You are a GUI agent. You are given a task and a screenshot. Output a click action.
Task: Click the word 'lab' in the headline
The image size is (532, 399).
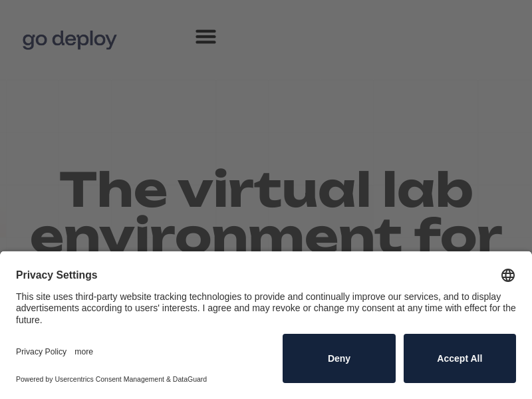(x=427, y=191)
